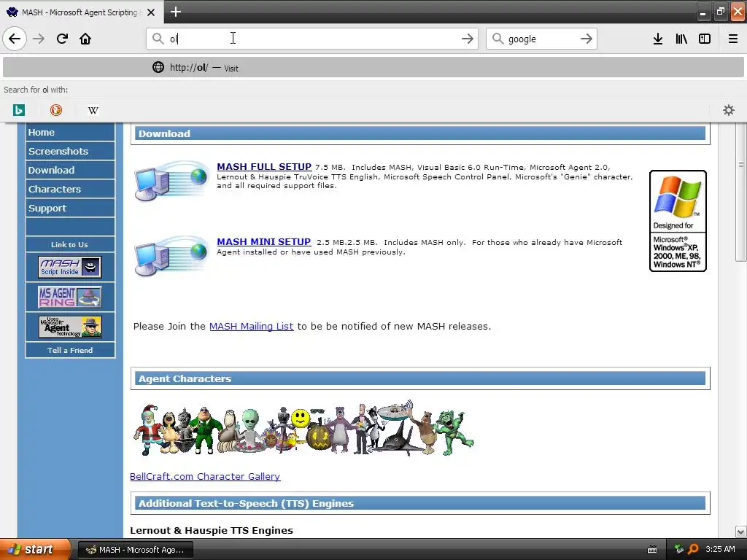Go back to the previous page

pos(15,39)
